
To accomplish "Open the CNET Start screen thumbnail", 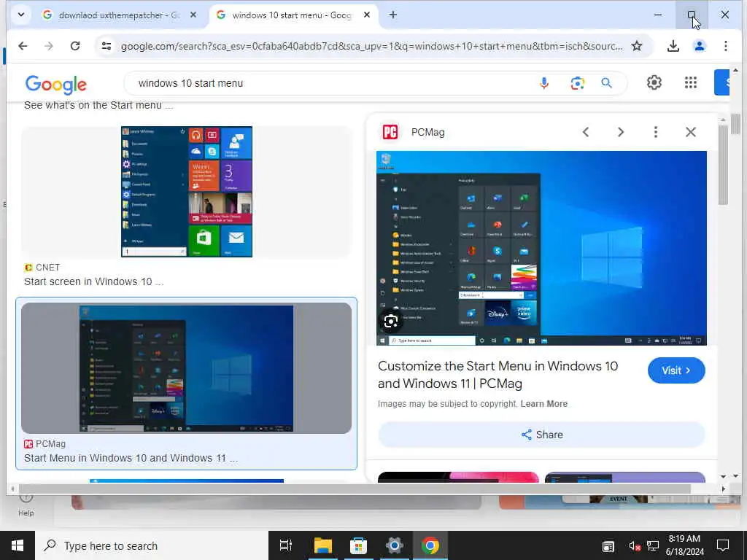I will tap(186, 192).
